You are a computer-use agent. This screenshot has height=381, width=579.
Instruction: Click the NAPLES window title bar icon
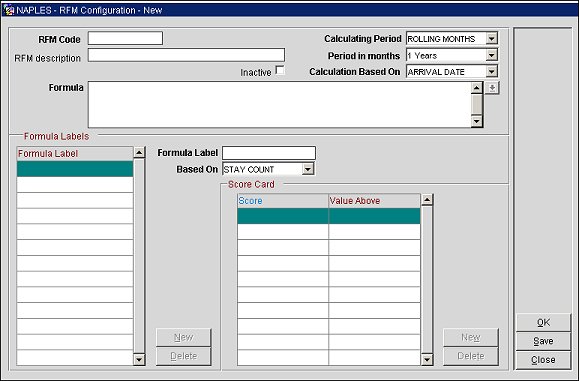(x=8, y=10)
